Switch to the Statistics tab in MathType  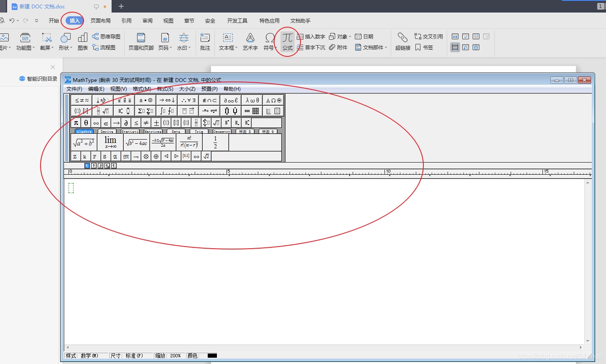(x=130, y=131)
